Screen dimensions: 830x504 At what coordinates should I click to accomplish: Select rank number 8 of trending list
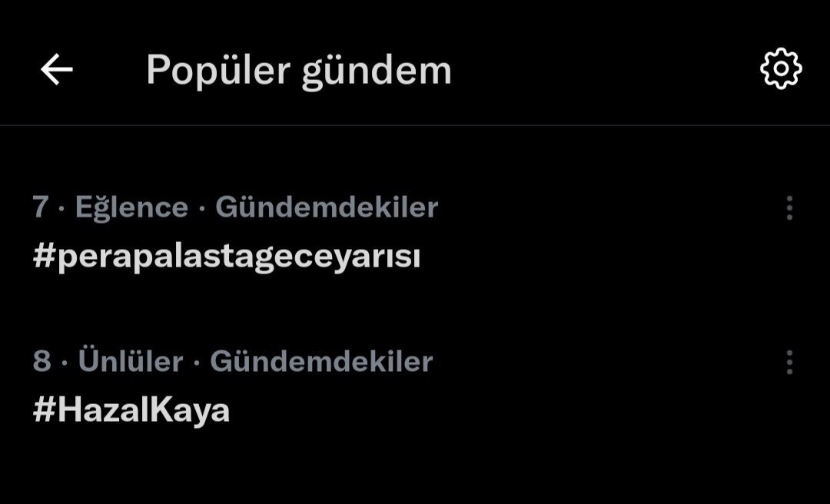41,362
